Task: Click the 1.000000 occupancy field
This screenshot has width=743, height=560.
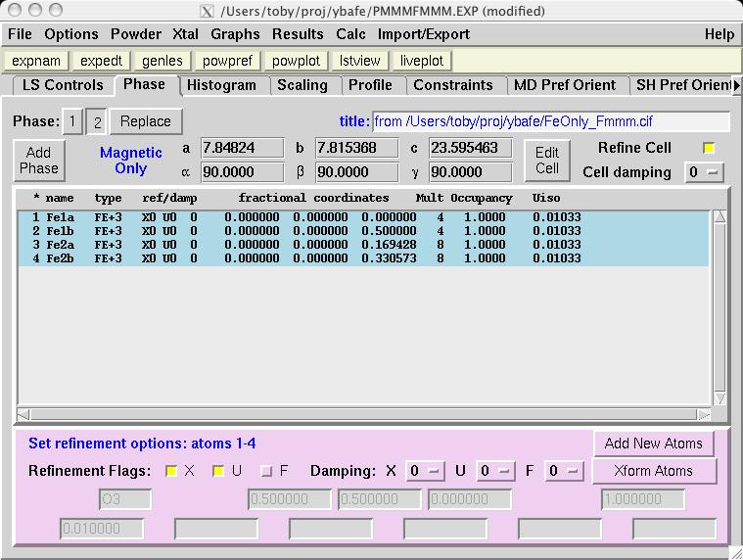Action: 643,499
